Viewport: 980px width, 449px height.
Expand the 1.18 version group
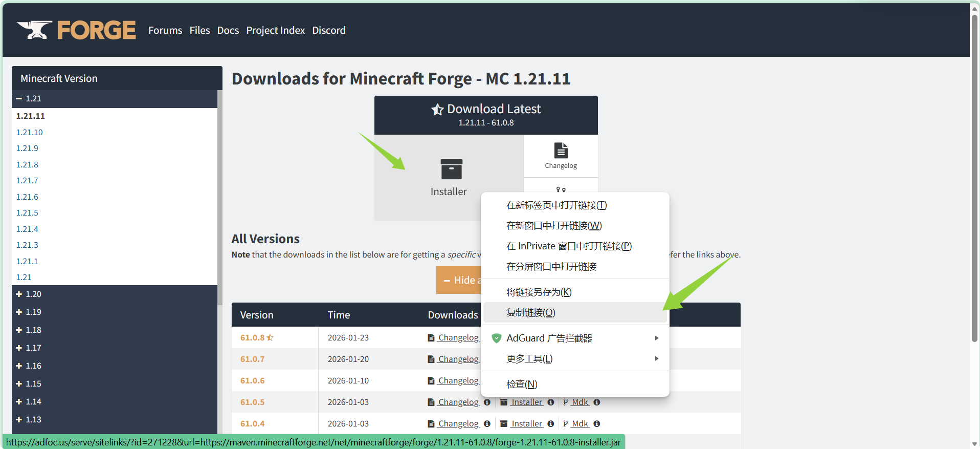pyautogui.click(x=19, y=330)
